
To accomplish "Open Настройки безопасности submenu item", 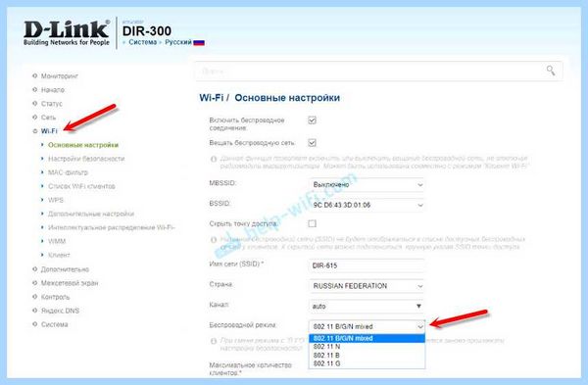I will (x=86, y=159).
